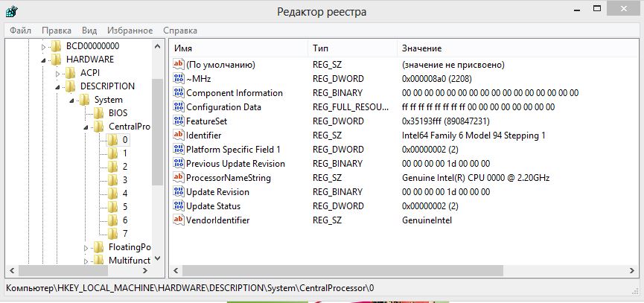
Task: Click the ProcessorNameString value icon
Action: point(178,178)
